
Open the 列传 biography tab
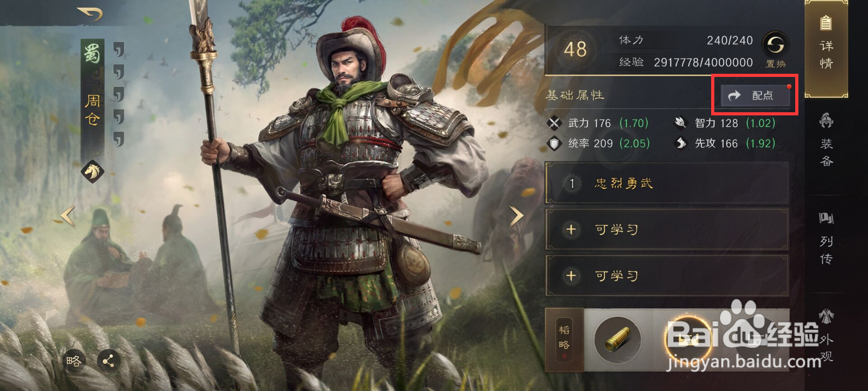(826, 238)
